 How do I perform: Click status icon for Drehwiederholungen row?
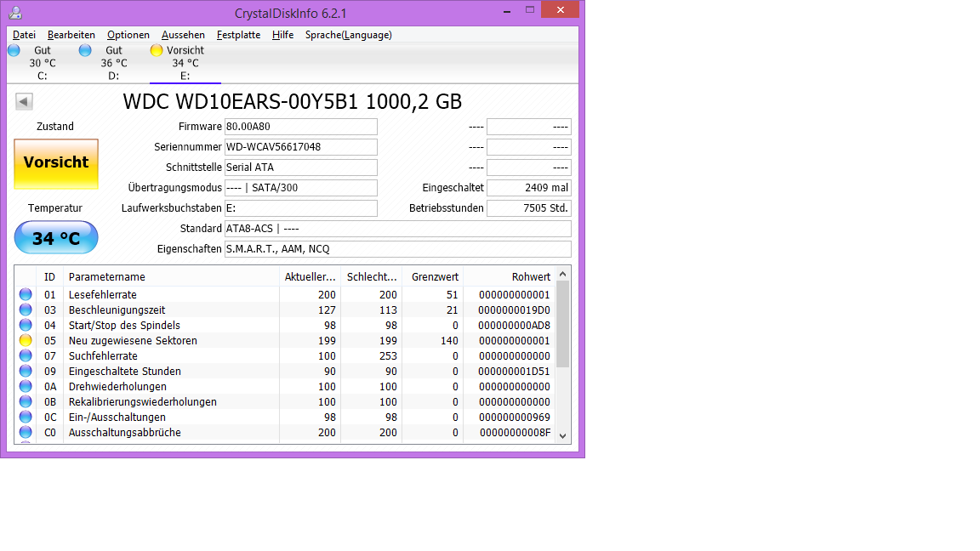(x=26, y=386)
